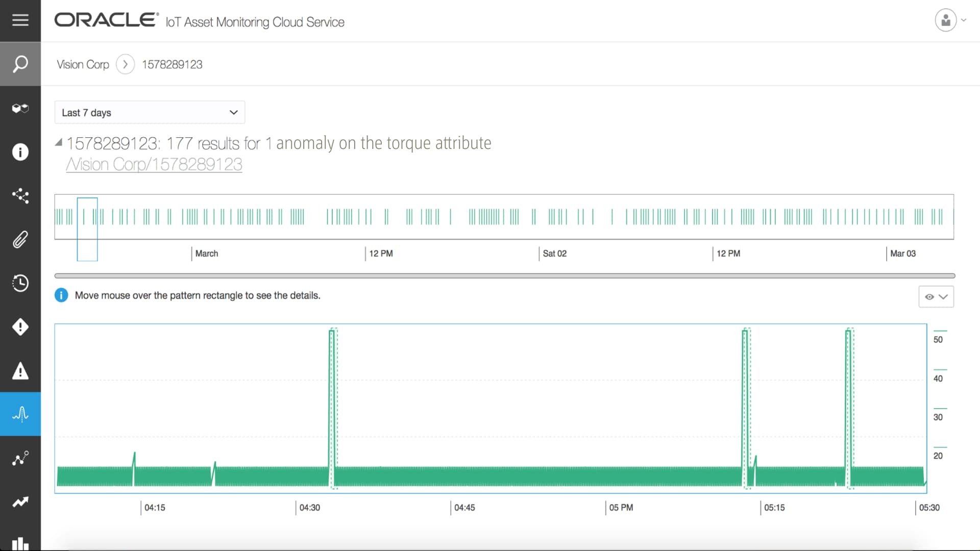Expand the user profile menu arrow
Screen dimensions: 980x551
pos(964,20)
